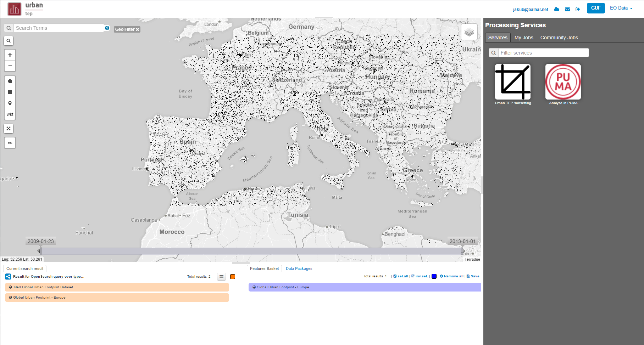Switch to the Services tab
Viewport: 644px width, 345px height.
[498, 38]
